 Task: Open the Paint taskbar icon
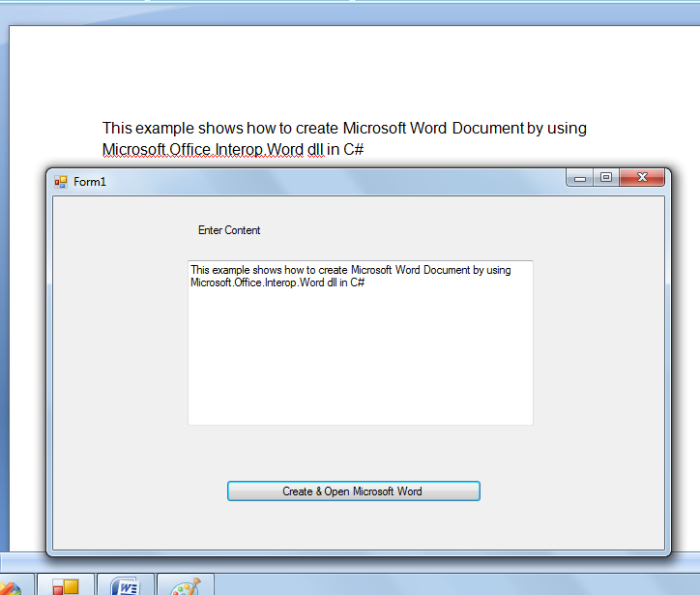tap(186, 584)
